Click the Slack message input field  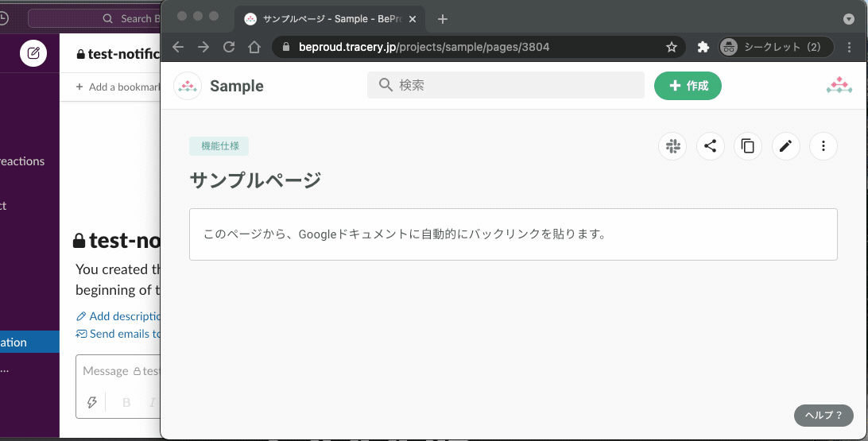click(118, 371)
